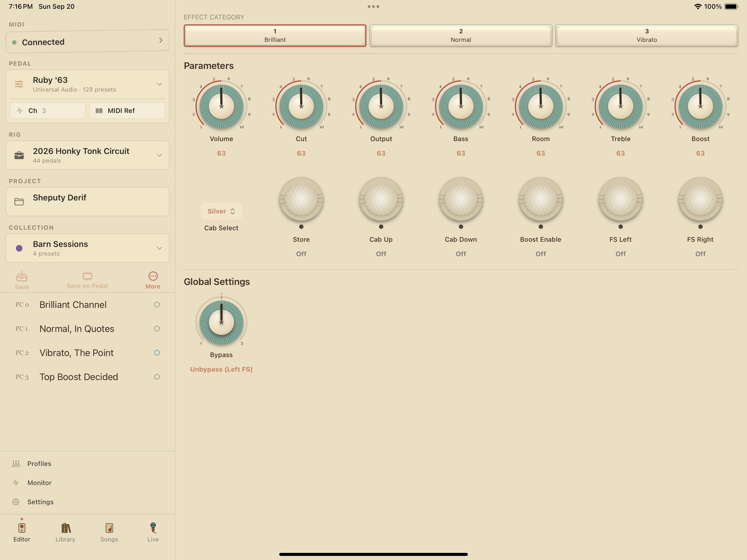This screenshot has width=747, height=560.
Task: Click the Bass knob
Action: click(461, 106)
